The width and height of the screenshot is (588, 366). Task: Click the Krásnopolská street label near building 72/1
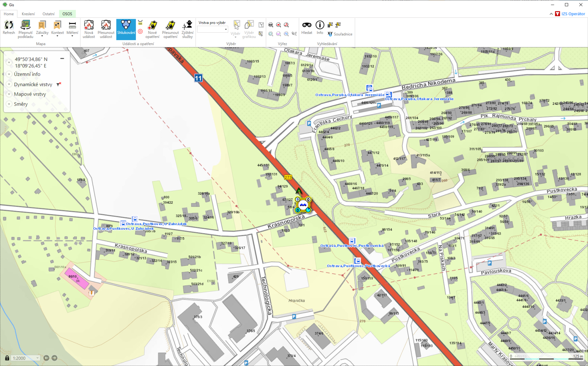click(x=286, y=222)
